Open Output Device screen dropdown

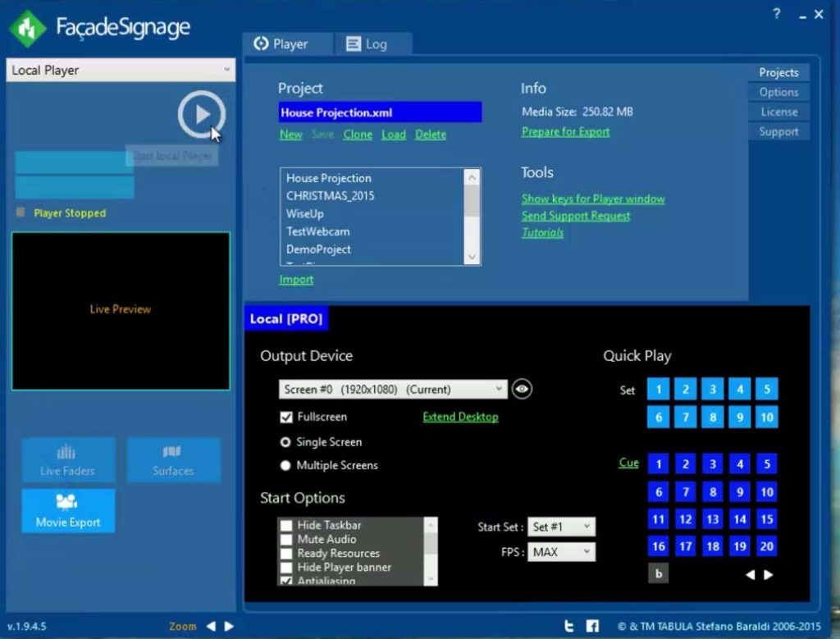tap(393, 389)
